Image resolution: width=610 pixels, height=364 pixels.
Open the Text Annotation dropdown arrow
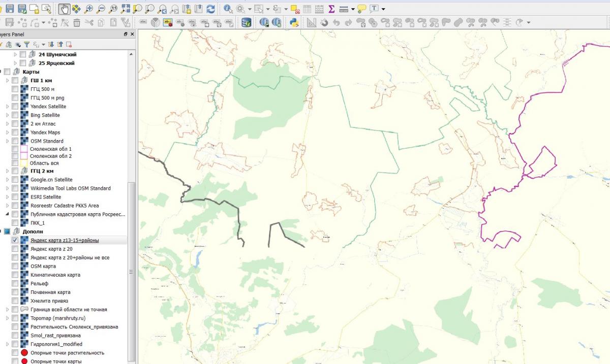[x=383, y=9]
